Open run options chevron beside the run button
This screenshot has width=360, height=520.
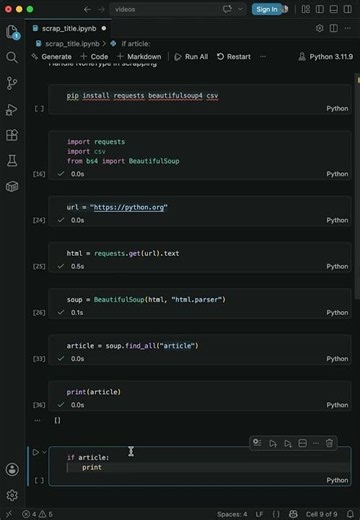click(44, 452)
